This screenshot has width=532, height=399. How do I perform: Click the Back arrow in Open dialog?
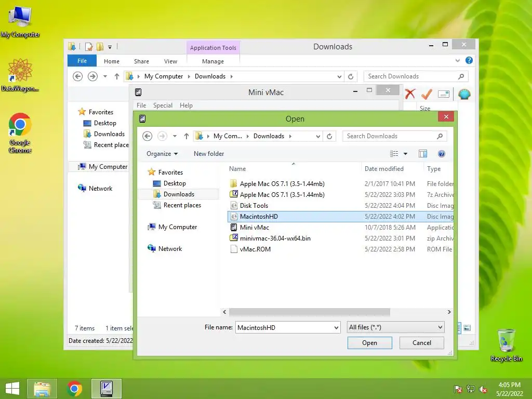(147, 136)
